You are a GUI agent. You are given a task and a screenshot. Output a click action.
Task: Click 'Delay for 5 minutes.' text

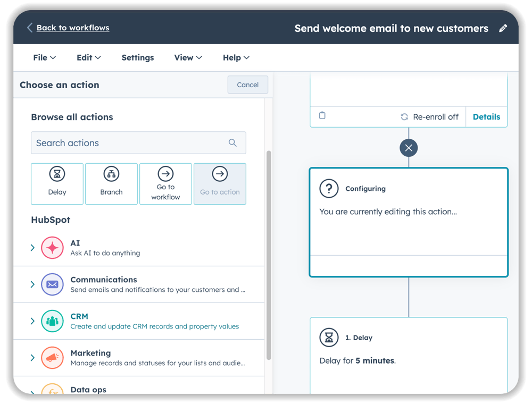tap(358, 360)
